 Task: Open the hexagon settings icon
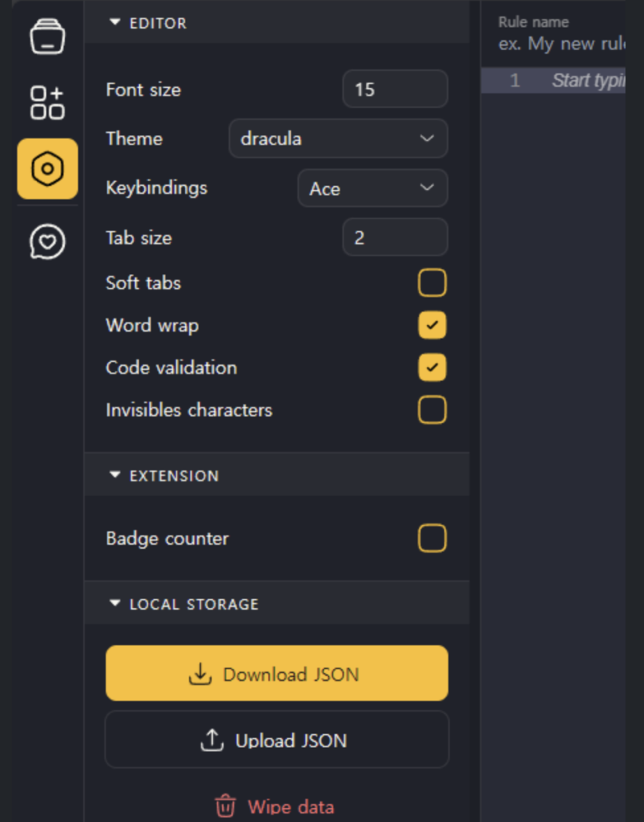pos(48,169)
